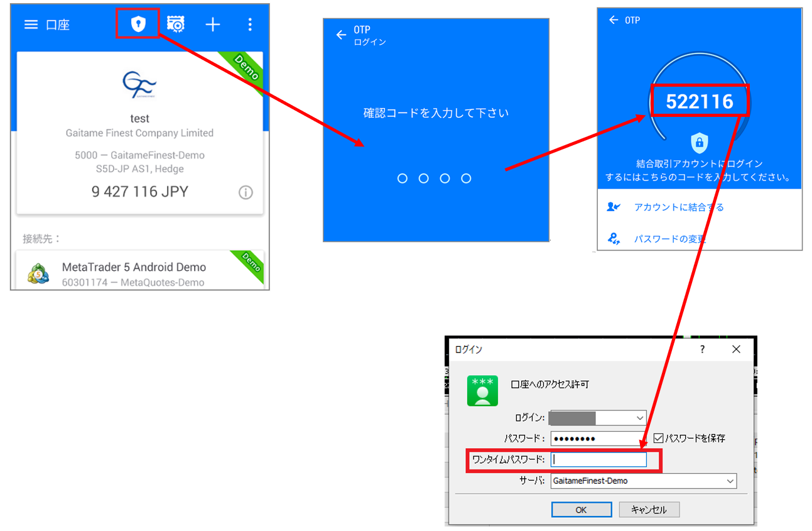Tap the info icon beside 9 427 116 JPY
Viewport: 812px width, 531px height.
[x=246, y=193]
